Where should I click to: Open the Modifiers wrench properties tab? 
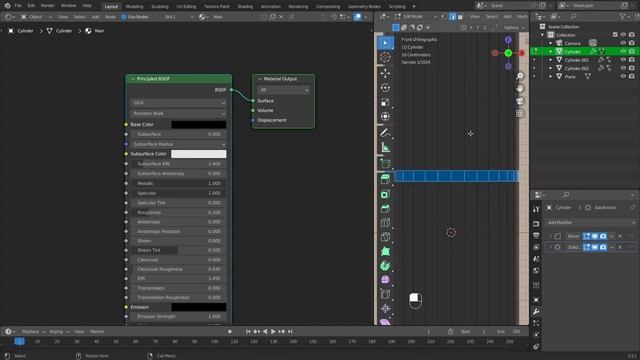[x=536, y=312]
